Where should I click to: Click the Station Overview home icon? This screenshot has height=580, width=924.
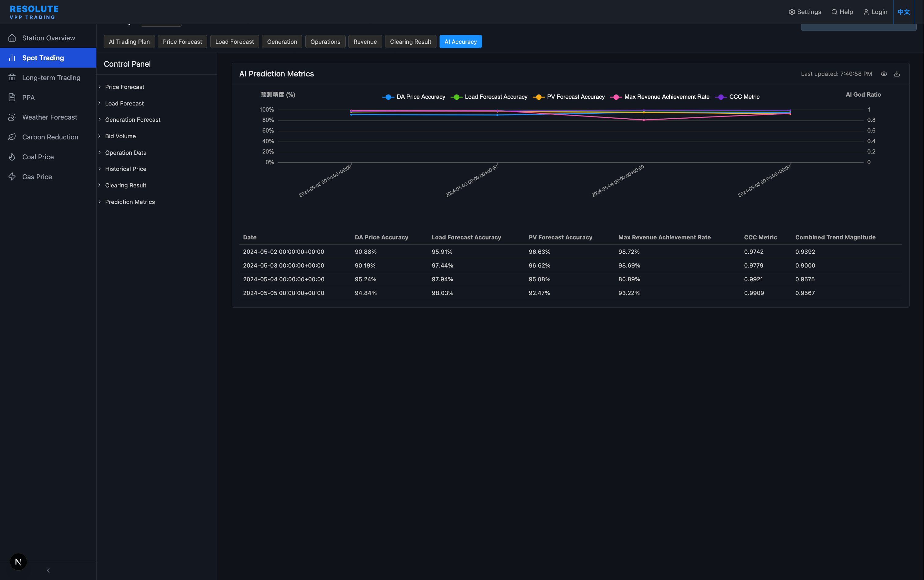click(12, 38)
